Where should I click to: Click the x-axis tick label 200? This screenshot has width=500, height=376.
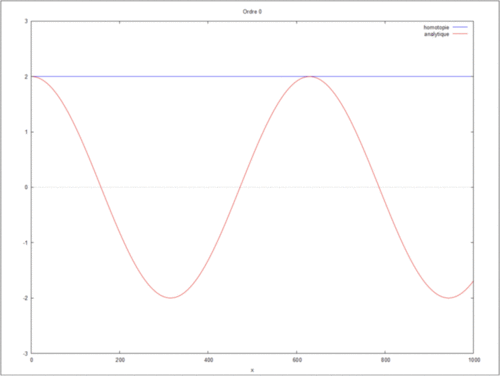[x=120, y=360]
